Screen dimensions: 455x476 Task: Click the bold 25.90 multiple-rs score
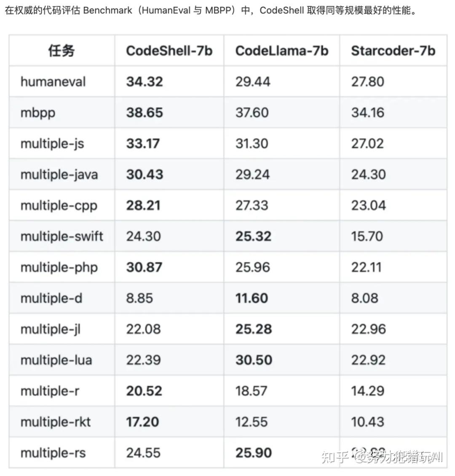254,453
